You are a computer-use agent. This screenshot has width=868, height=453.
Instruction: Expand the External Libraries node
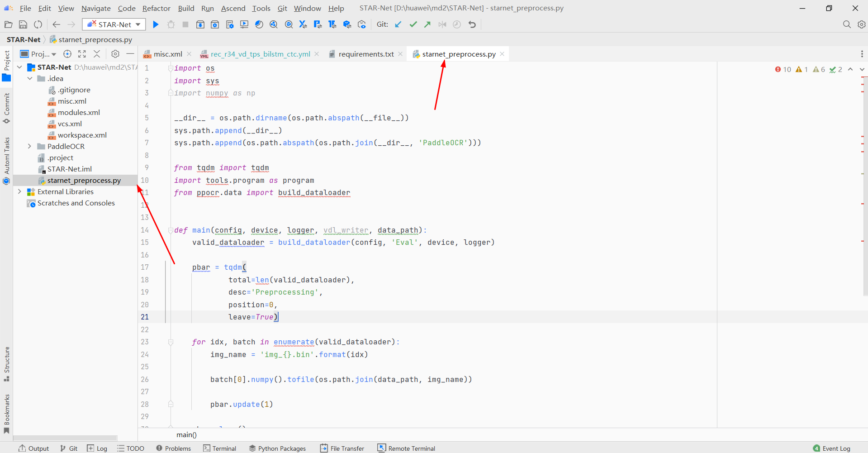[19, 191]
